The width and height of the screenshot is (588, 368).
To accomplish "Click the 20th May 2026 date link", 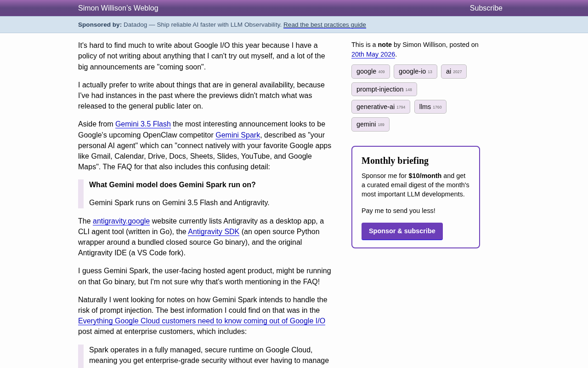I will pyautogui.click(x=373, y=54).
